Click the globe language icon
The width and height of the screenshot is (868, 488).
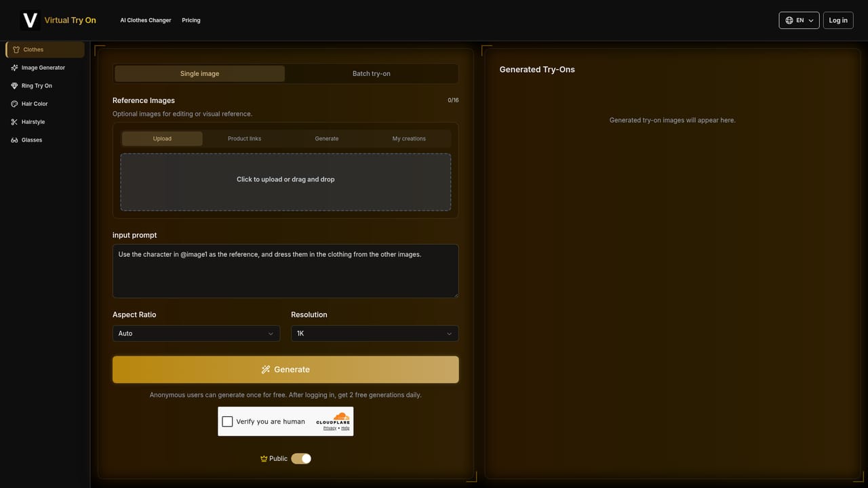click(789, 20)
